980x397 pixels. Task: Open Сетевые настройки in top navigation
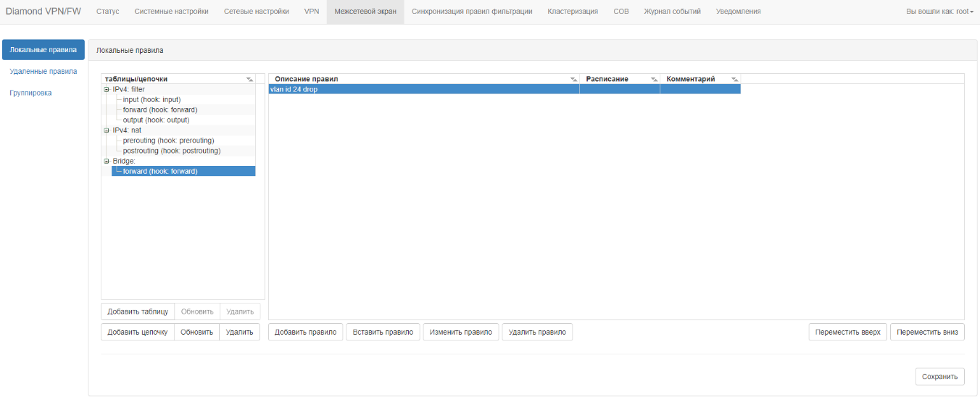tap(256, 12)
